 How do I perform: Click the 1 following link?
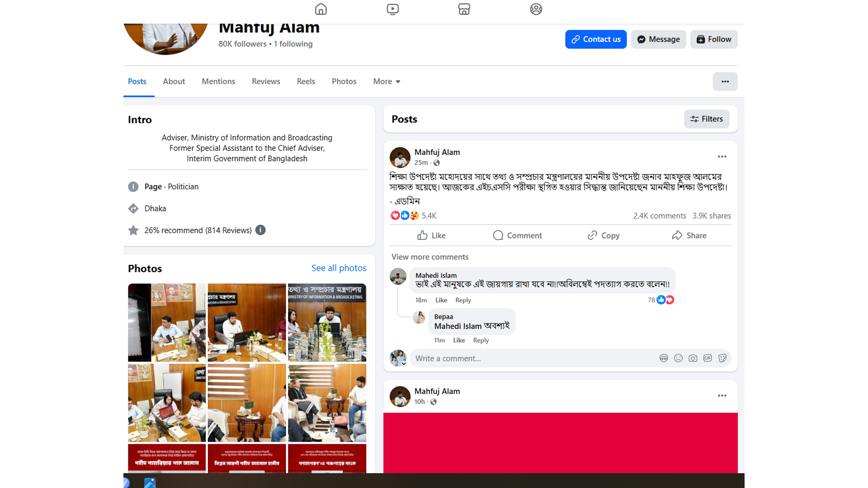coord(293,44)
